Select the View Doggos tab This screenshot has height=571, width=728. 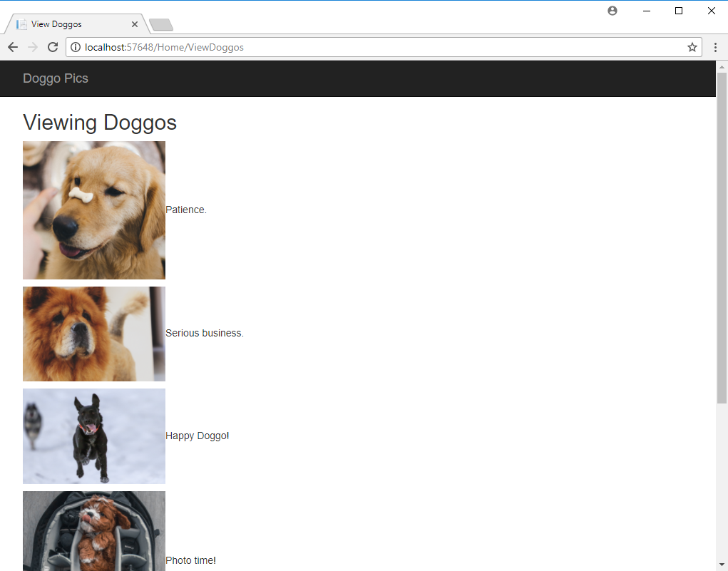pos(76,24)
